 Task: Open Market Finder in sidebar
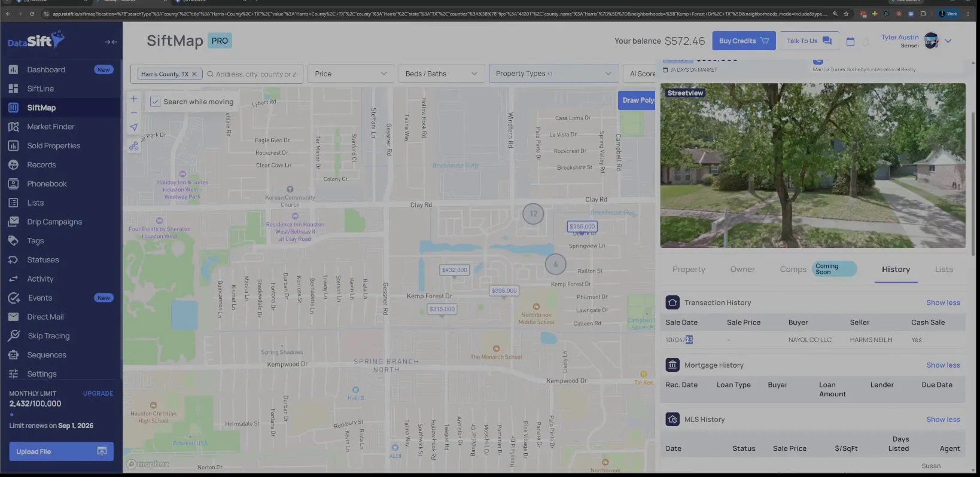tap(50, 127)
